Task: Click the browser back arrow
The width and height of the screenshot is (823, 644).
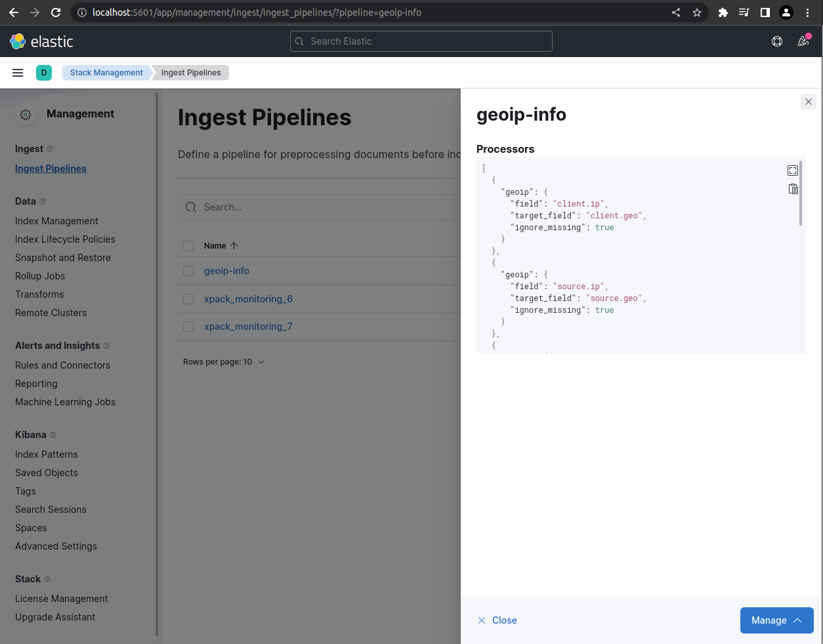Action: click(x=14, y=12)
